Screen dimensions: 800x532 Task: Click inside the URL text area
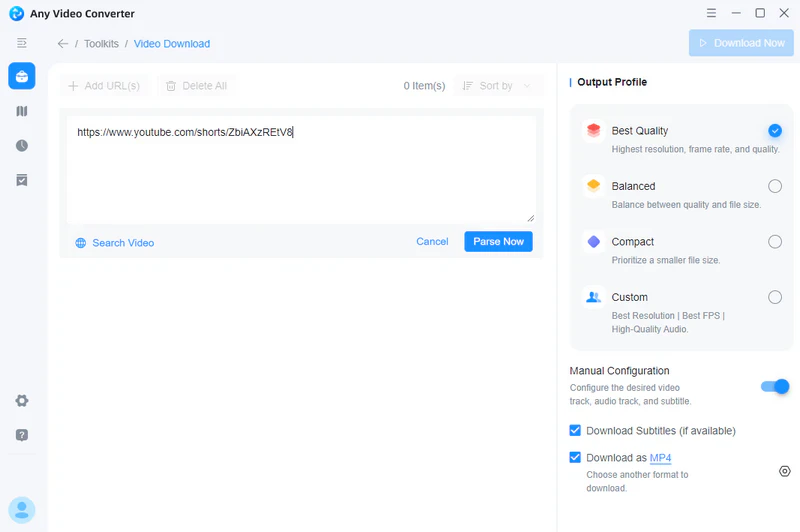coord(301,170)
